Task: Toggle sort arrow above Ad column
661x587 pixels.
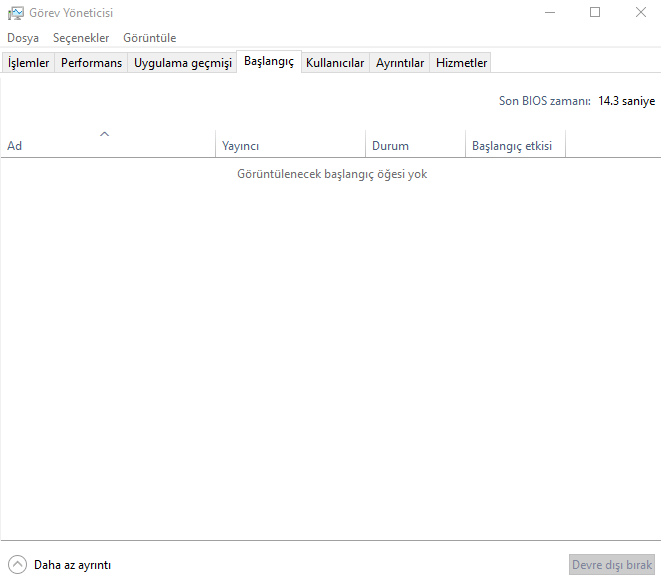Action: 105,134
